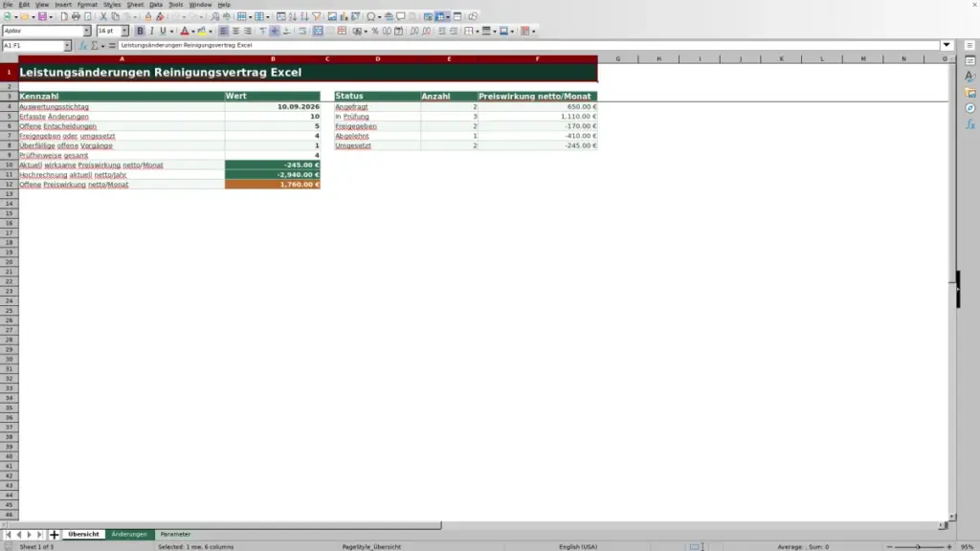Open the Styles panel in the sidebar
980x551 pixels.
pos(970,77)
